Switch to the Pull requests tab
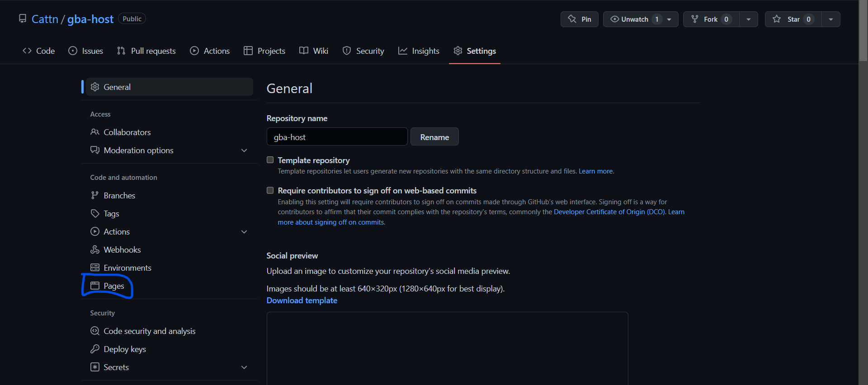868x385 pixels. tap(146, 51)
